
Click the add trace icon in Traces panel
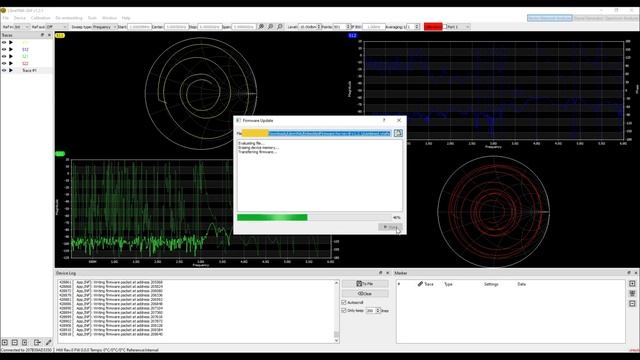(5, 342)
